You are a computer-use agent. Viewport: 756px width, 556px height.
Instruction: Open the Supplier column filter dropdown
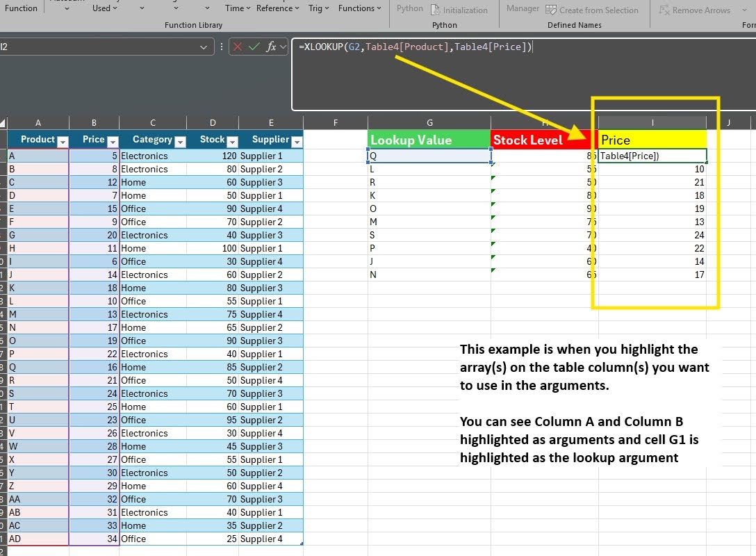(297, 142)
